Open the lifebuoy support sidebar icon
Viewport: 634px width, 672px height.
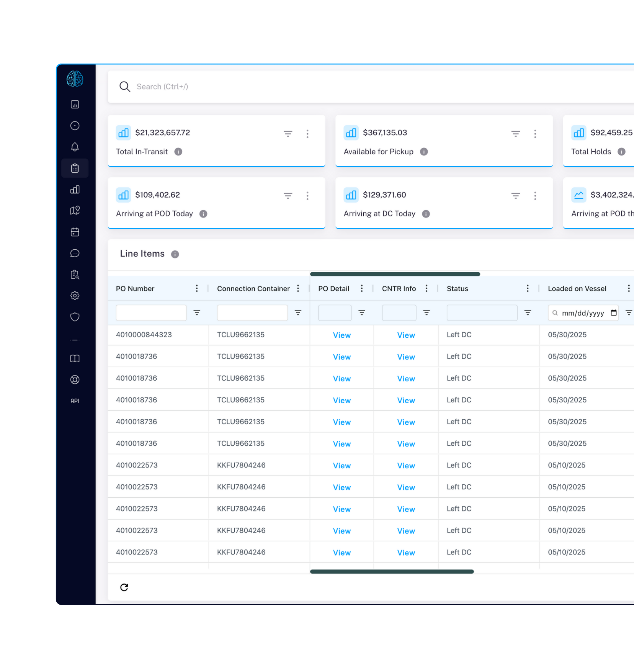75,379
